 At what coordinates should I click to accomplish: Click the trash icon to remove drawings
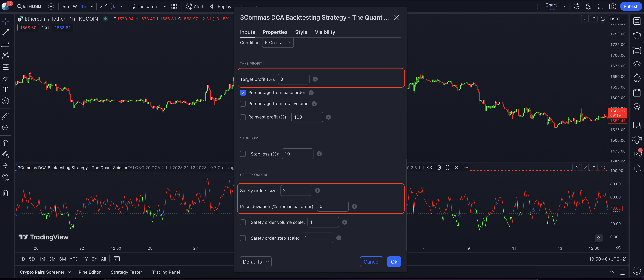pyautogui.click(x=5, y=193)
